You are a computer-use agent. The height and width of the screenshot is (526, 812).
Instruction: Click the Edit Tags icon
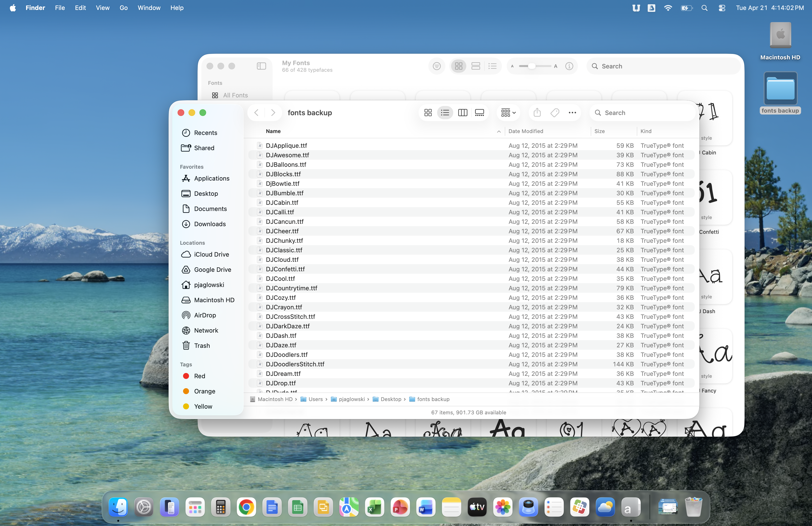[555, 113]
